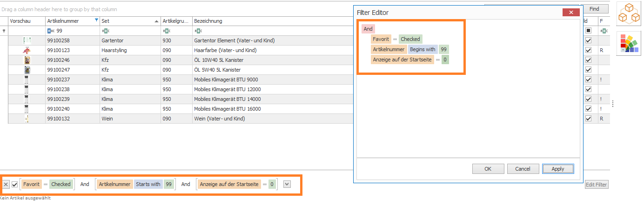Click the Artikelgruppe filter-row ABC icon

tap(165, 31)
